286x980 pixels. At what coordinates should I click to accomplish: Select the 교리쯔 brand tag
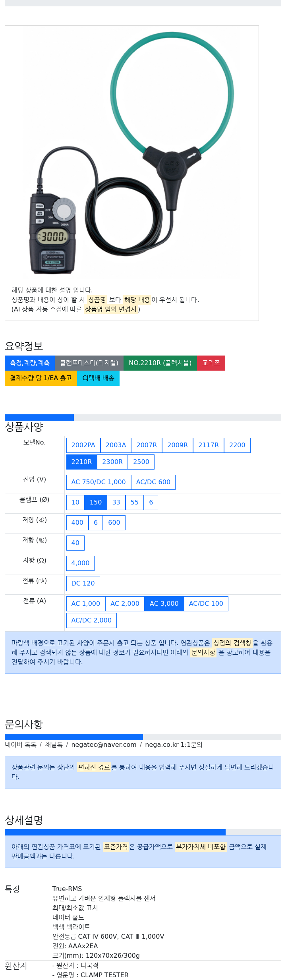211,363
